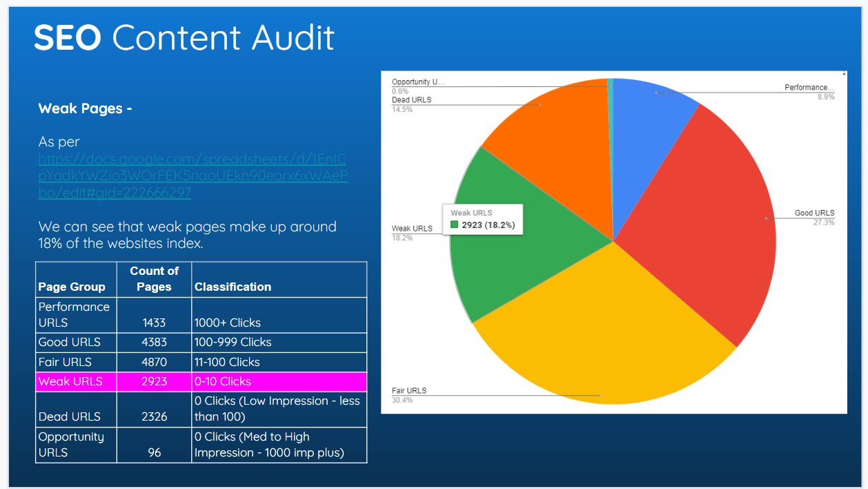Click the 'Fair URLS 30.4%' chart label
Screen dimensions: 868x489
coord(409,395)
